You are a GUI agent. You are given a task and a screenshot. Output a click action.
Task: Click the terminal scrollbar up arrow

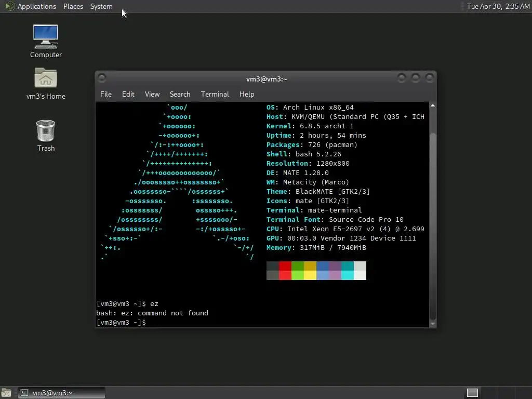pos(433,106)
